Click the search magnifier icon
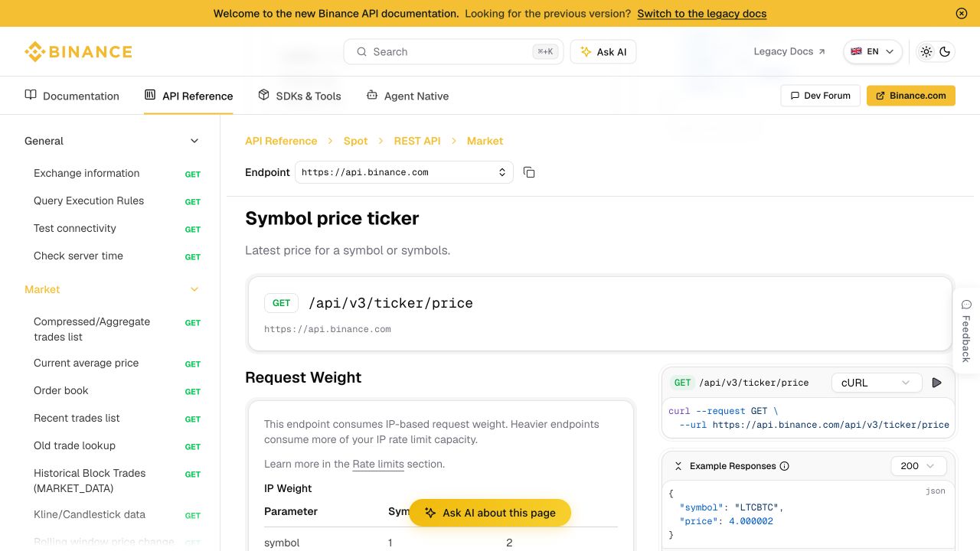Screen dimensions: 980x551 point(361,52)
